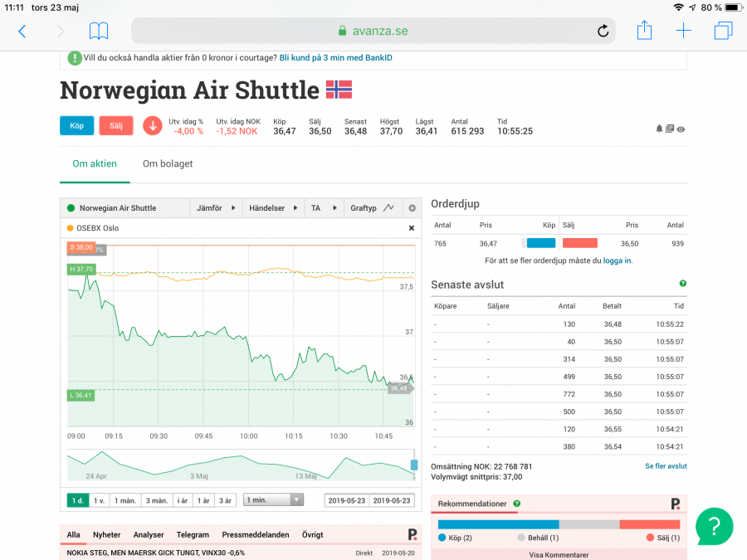Tap the P. logo in Rekommendationer
The image size is (747, 560).
[x=676, y=504]
